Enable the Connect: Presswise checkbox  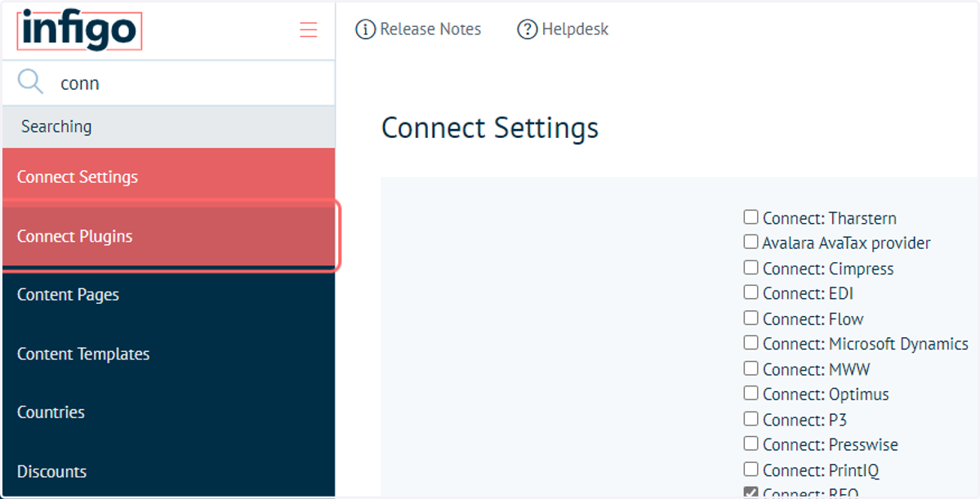751,444
